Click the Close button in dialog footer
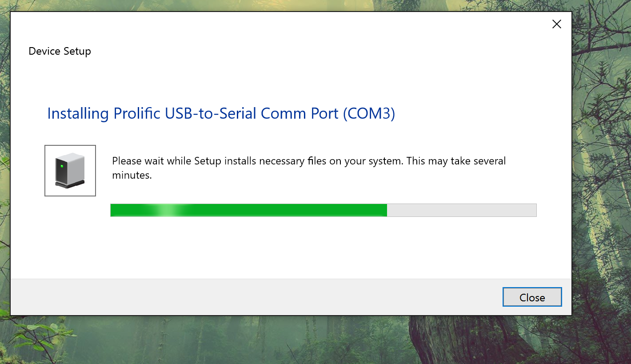631x364 pixels. pos(532,297)
